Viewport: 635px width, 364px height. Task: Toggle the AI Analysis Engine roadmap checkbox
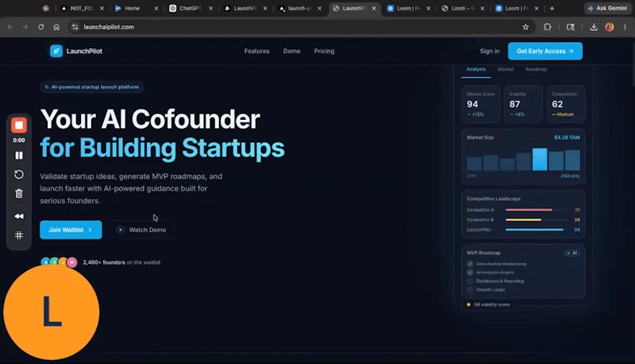coord(470,273)
